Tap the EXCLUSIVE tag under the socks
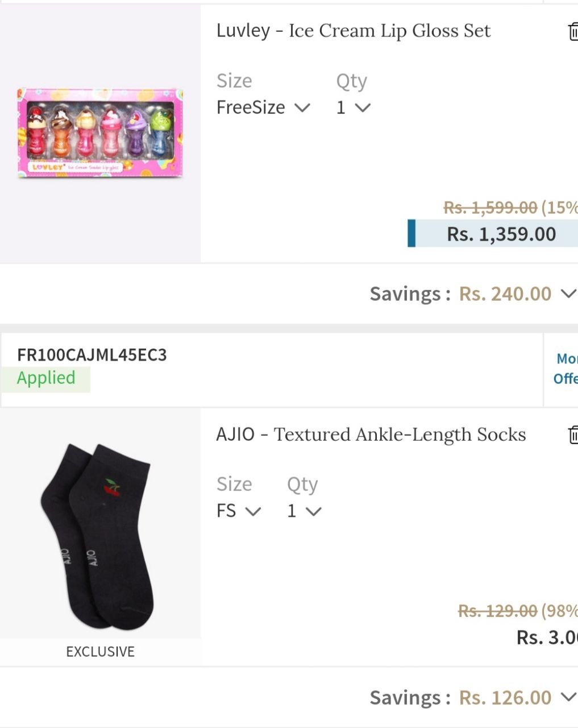This screenshot has width=578, height=728. [x=101, y=651]
